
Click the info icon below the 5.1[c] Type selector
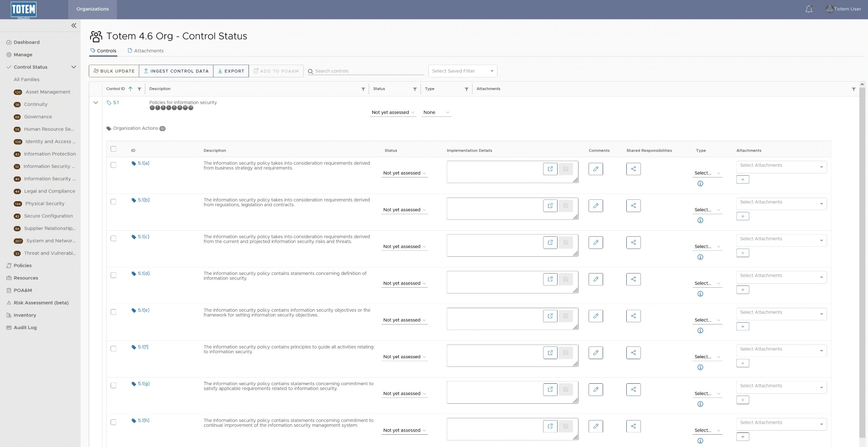[x=700, y=257]
